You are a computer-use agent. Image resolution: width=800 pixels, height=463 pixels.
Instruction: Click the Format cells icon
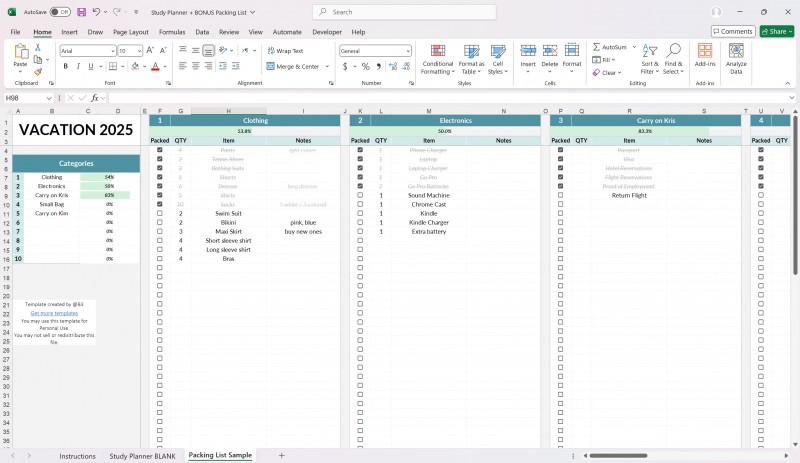coord(572,51)
